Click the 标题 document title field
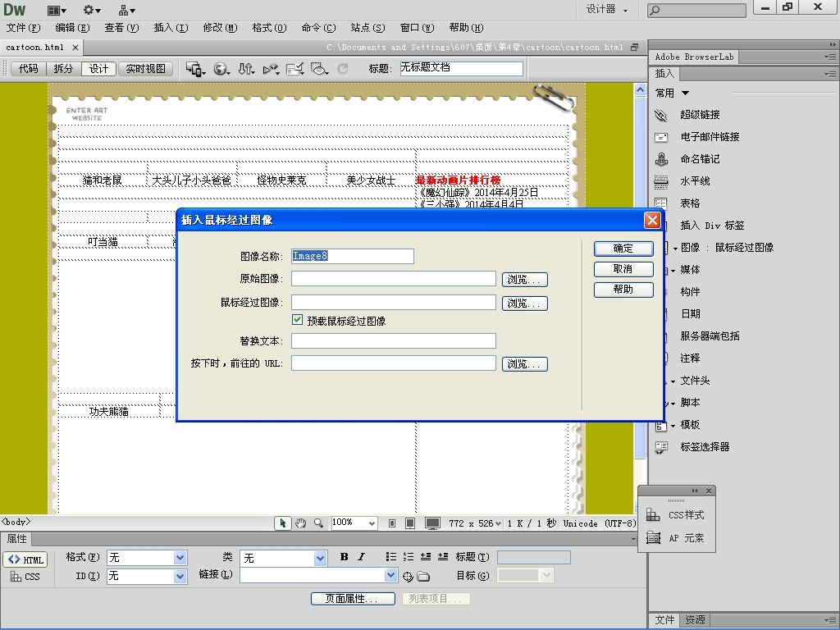The height and width of the screenshot is (630, 840). point(462,69)
